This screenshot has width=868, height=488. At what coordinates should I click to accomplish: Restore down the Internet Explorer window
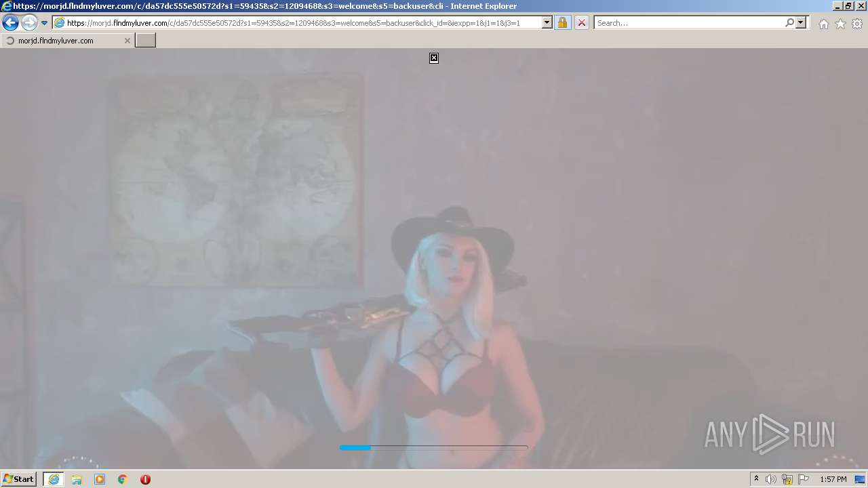coord(848,6)
